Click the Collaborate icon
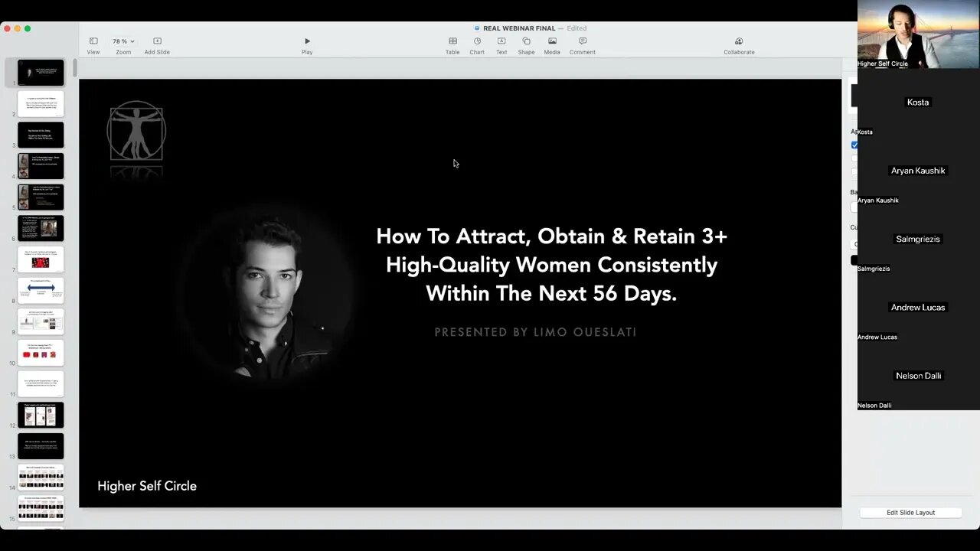The width and height of the screenshot is (980, 551). 739,41
